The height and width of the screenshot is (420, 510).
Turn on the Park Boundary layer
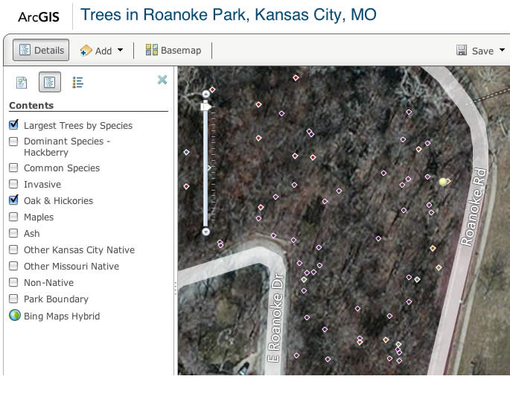pos(14,299)
